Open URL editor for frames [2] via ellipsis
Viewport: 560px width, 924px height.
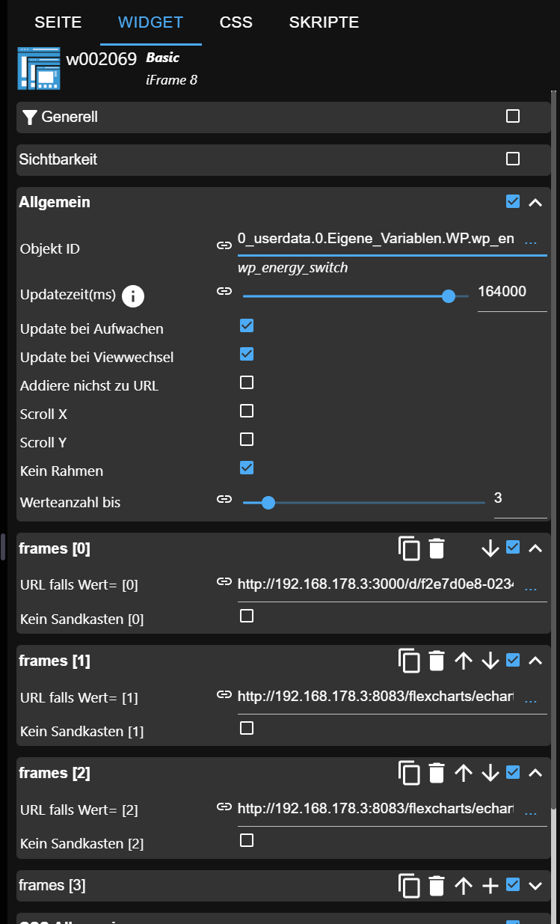[531, 810]
